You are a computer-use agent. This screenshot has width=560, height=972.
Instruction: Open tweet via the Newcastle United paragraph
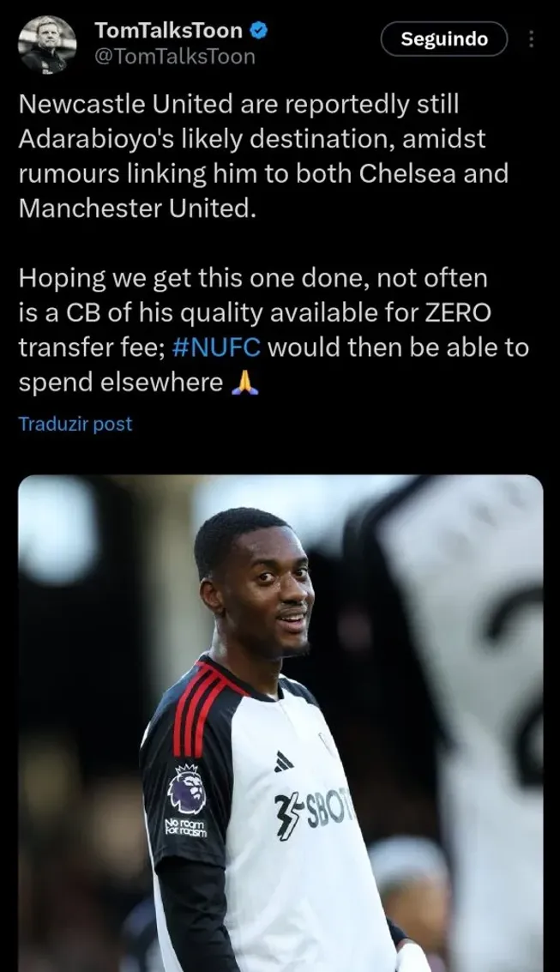point(263,157)
